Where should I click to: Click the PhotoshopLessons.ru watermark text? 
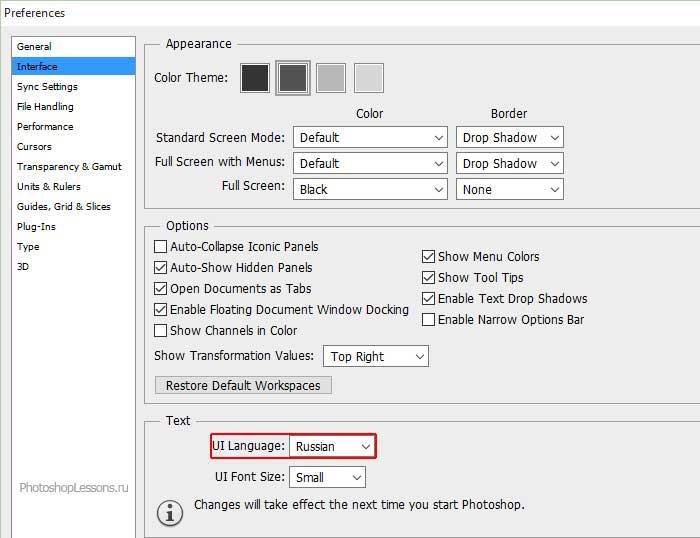pyautogui.click(x=74, y=489)
